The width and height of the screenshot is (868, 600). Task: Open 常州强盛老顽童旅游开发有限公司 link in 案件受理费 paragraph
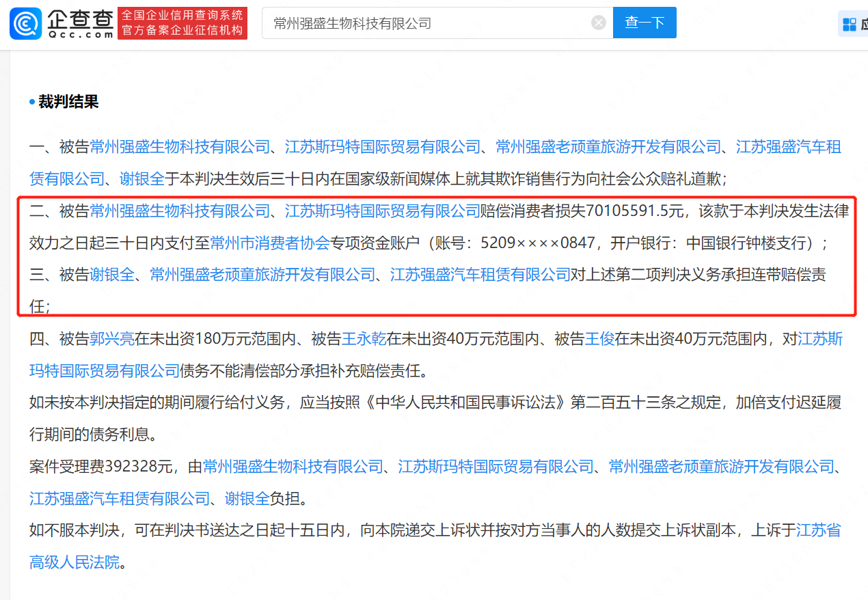tap(722, 467)
